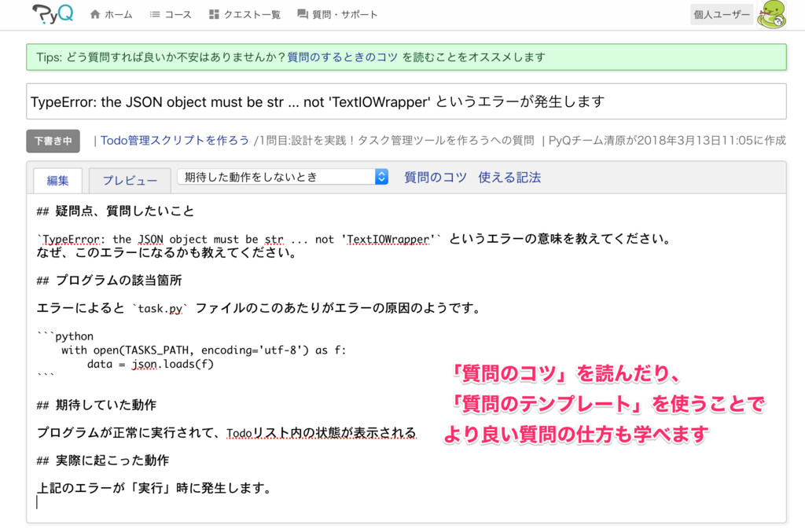Viewport: 805px width, 532px height.
Task: Switch to the 編集 tab
Action: [57, 180]
